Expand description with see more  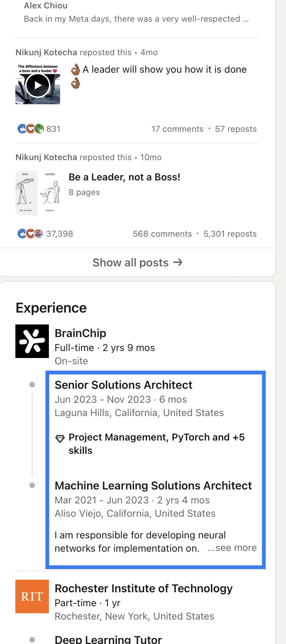pos(232,548)
